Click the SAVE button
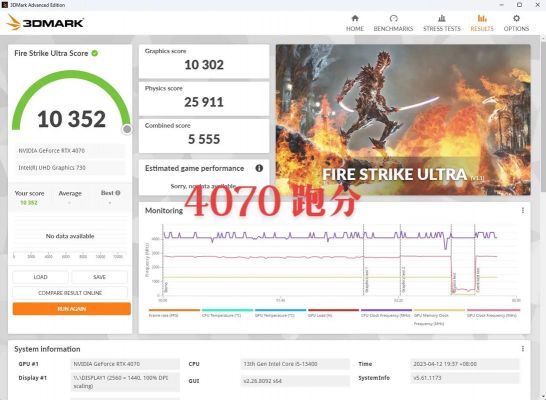Image resolution: width=546 pixels, height=400 pixels. [100, 277]
